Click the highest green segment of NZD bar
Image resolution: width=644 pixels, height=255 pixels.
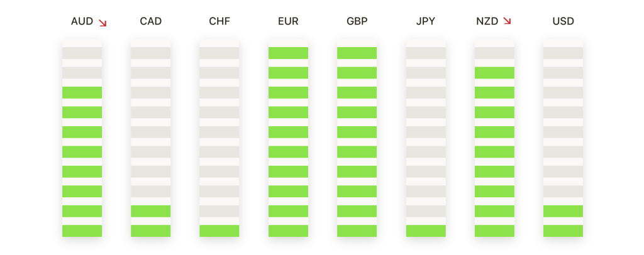coord(494,73)
